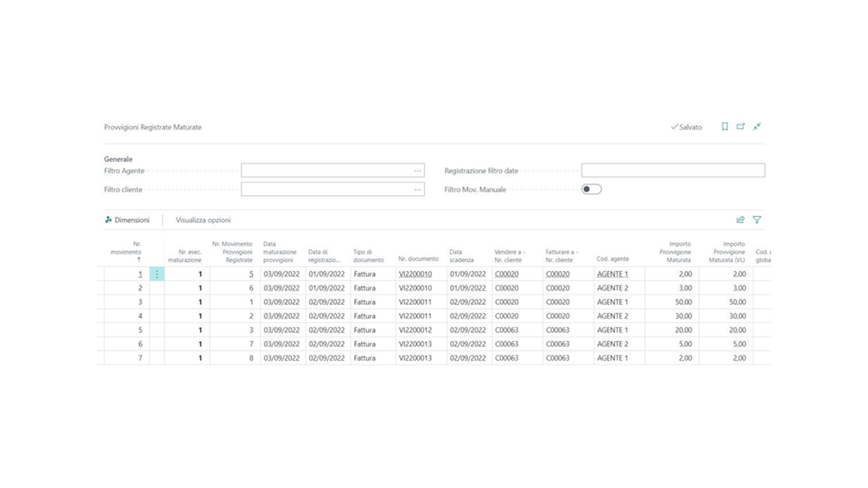
Task: Open Fatturare a customer C00020 in row 1
Action: 557,274
